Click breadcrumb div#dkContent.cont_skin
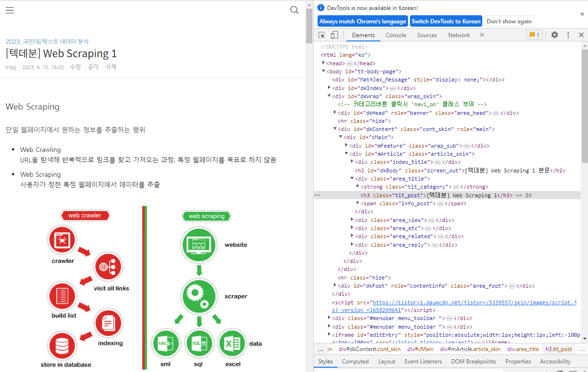 point(369,349)
